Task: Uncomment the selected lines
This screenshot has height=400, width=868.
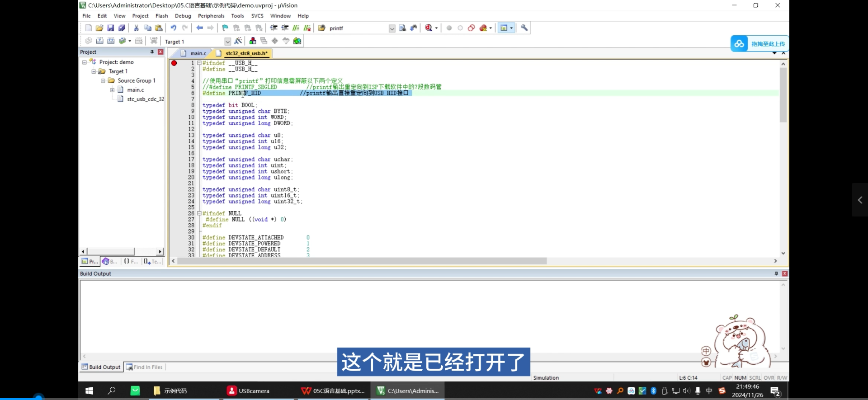Action: [307, 28]
